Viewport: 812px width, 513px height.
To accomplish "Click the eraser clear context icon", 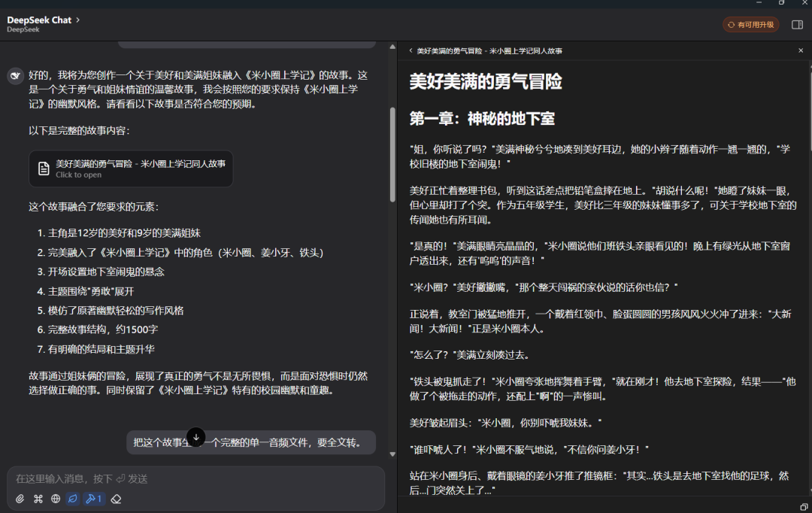I will (x=116, y=499).
